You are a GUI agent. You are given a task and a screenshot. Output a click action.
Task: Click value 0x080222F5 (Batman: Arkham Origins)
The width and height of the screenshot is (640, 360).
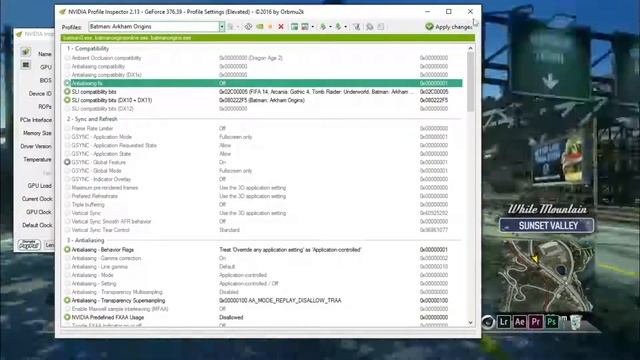(x=262, y=100)
